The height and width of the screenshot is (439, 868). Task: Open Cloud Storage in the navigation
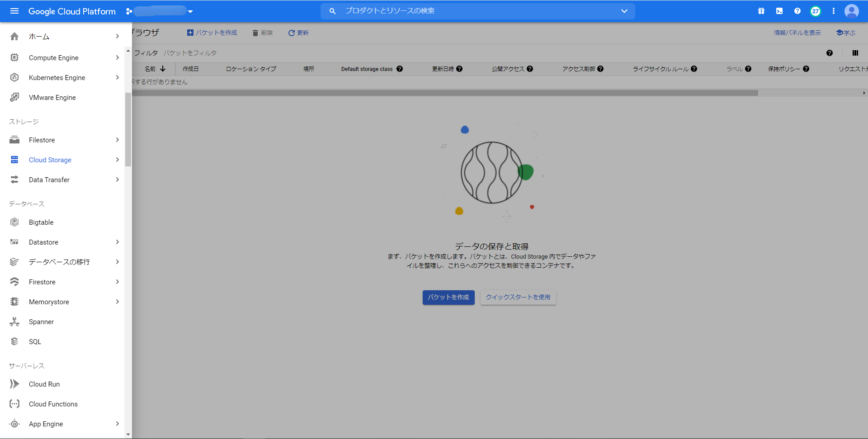(50, 160)
